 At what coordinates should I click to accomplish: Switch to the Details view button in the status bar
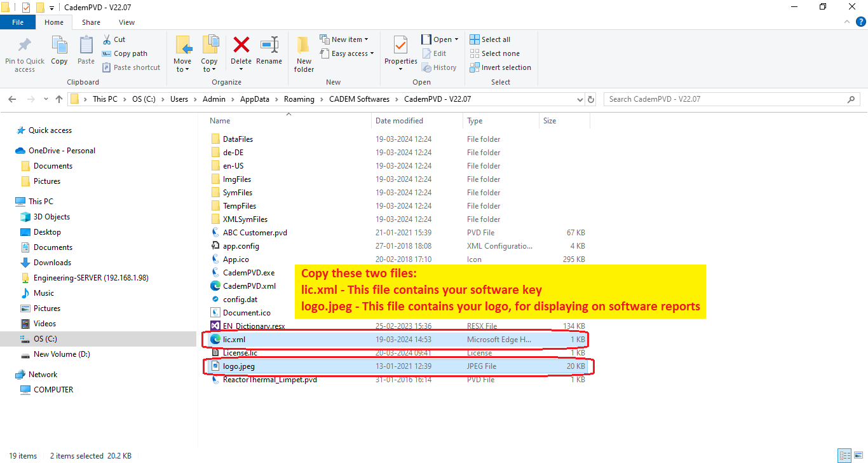click(844, 455)
